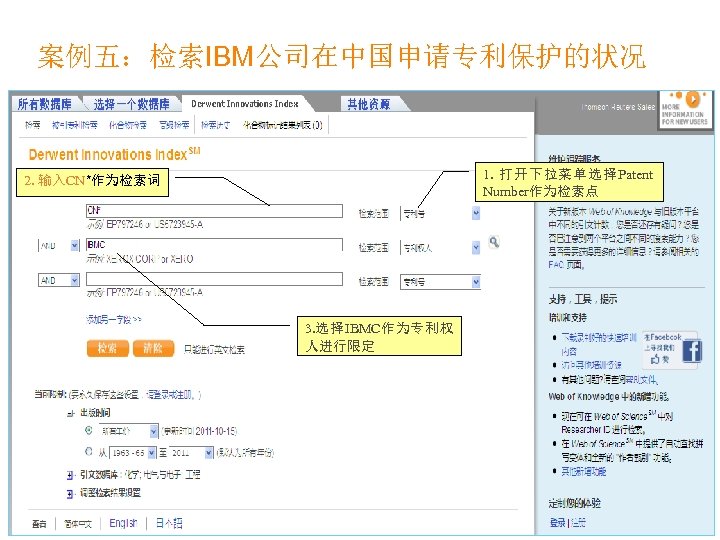Screen dimensions: 720x540
Task: Open the FAQ 页面 link in sidebar
Action: [x=566, y=264]
